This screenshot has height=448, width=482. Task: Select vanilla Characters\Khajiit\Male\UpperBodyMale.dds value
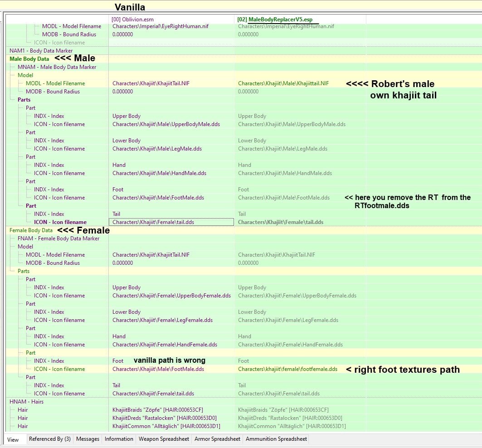(166, 124)
